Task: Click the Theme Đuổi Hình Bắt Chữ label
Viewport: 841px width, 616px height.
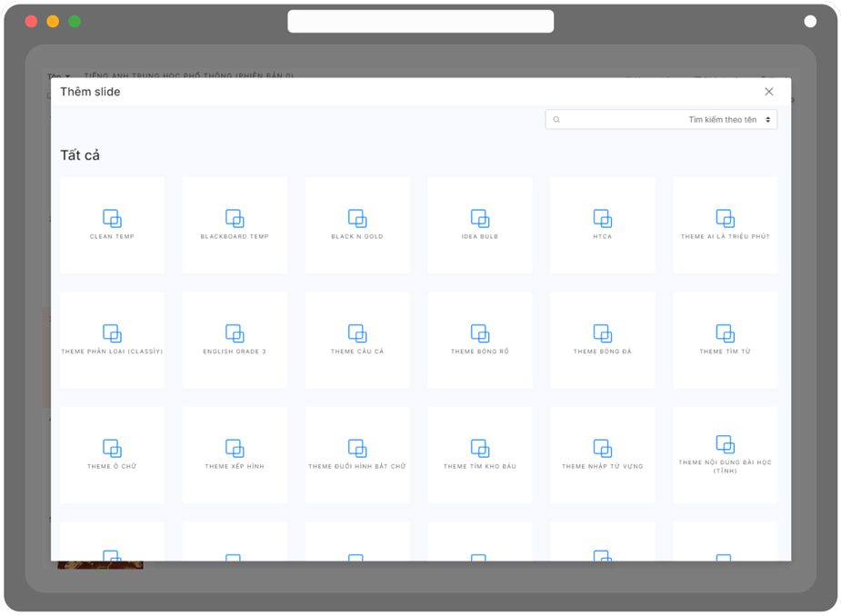Action: pos(357,467)
